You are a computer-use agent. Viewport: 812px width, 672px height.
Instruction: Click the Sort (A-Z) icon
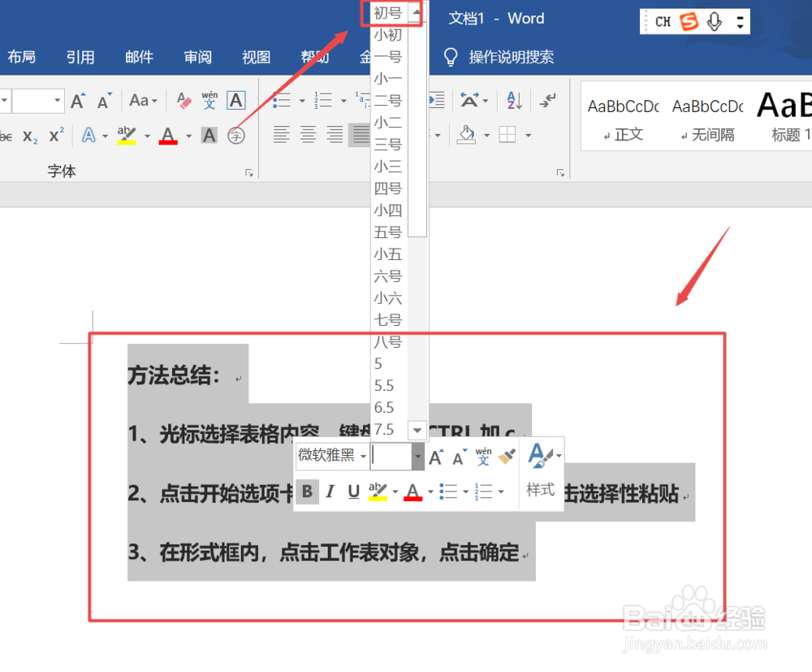[x=514, y=101]
